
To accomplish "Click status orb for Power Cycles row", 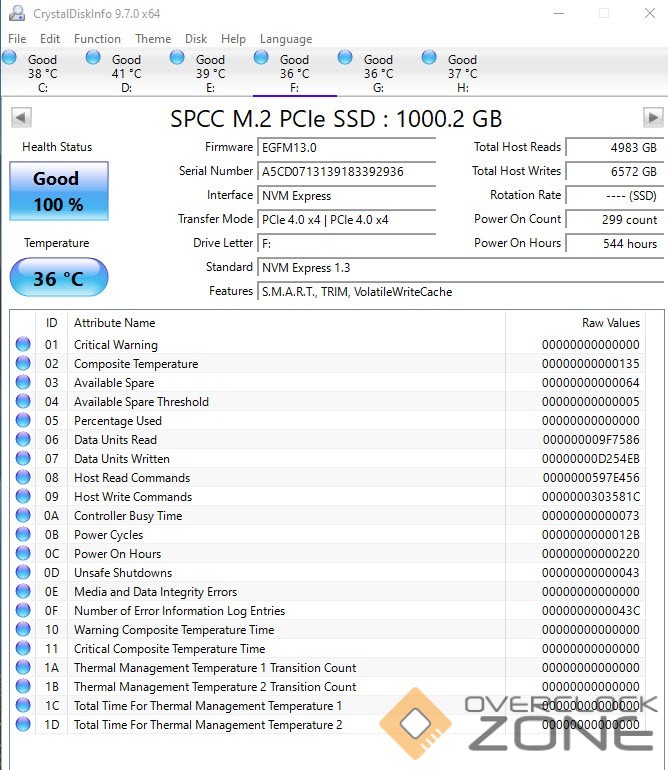I will [23, 534].
